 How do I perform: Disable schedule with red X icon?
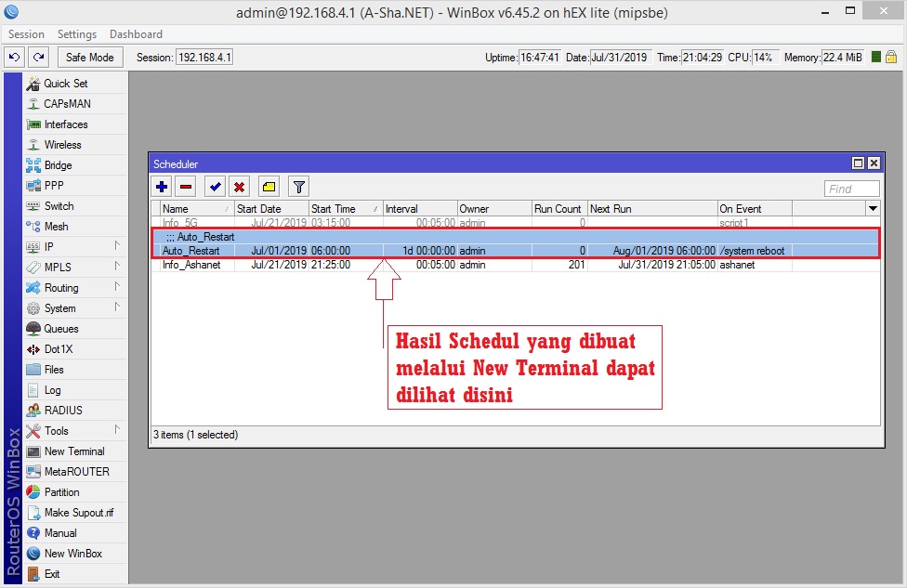click(239, 187)
